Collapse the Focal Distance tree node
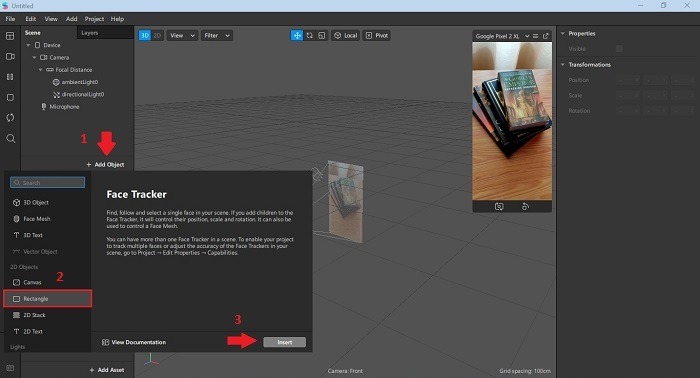Viewport: 700px width, 378px height. click(x=41, y=70)
